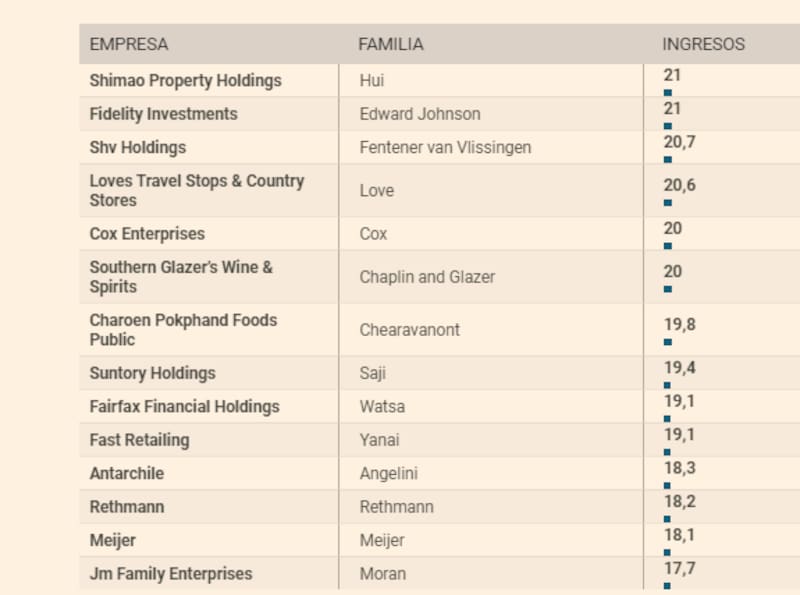This screenshot has width=800, height=595.
Task: Click Southern Glazer's Wine & Spirits
Action: [x=181, y=276]
